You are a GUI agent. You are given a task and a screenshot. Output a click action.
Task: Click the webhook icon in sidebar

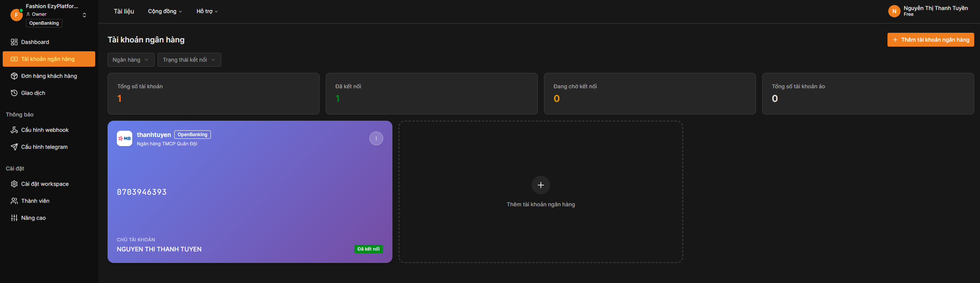(14, 130)
